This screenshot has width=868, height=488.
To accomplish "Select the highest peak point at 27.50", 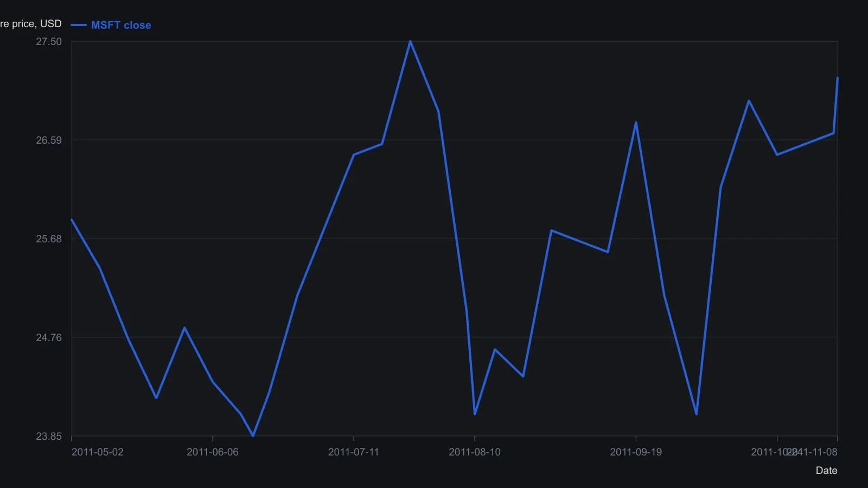I will (410, 41).
